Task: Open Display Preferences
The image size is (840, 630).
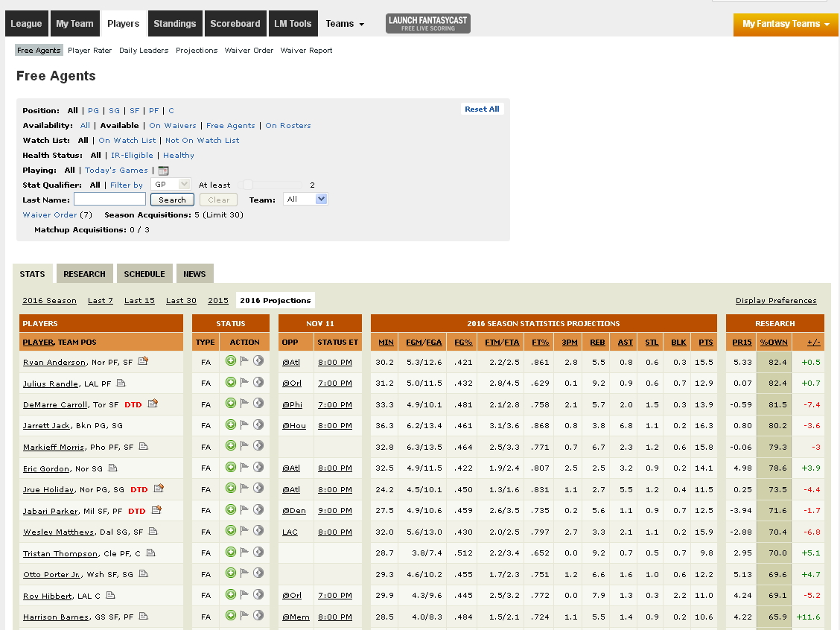Action: (x=776, y=301)
